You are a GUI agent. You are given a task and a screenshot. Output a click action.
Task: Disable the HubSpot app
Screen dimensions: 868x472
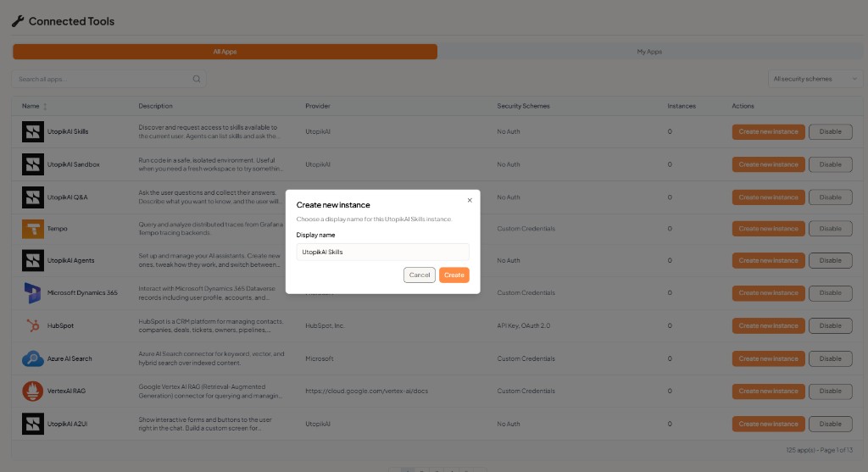831,325
